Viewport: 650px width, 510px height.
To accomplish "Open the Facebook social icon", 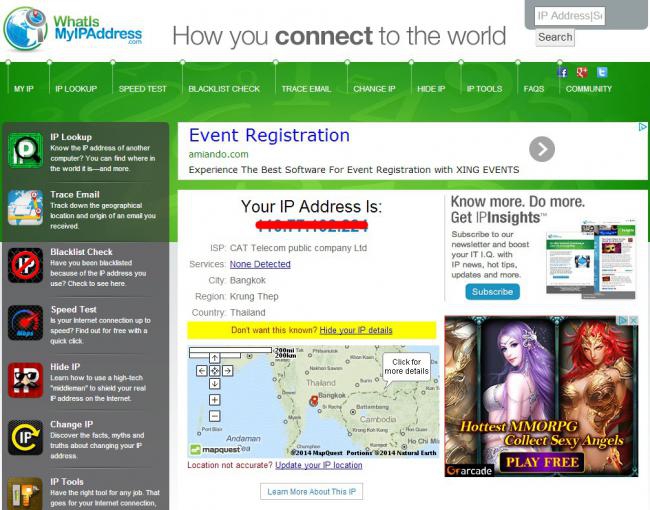I will click(x=562, y=72).
